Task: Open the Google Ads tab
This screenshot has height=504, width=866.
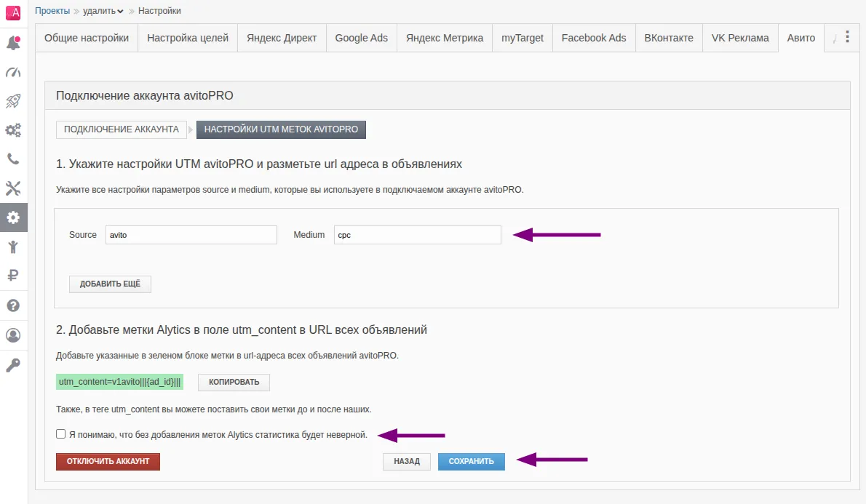Action: (361, 38)
